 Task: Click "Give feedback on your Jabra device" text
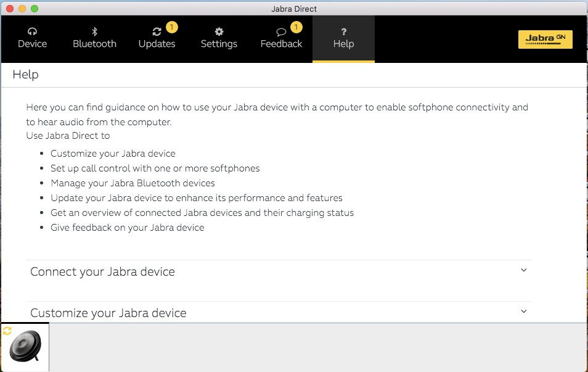[128, 228]
